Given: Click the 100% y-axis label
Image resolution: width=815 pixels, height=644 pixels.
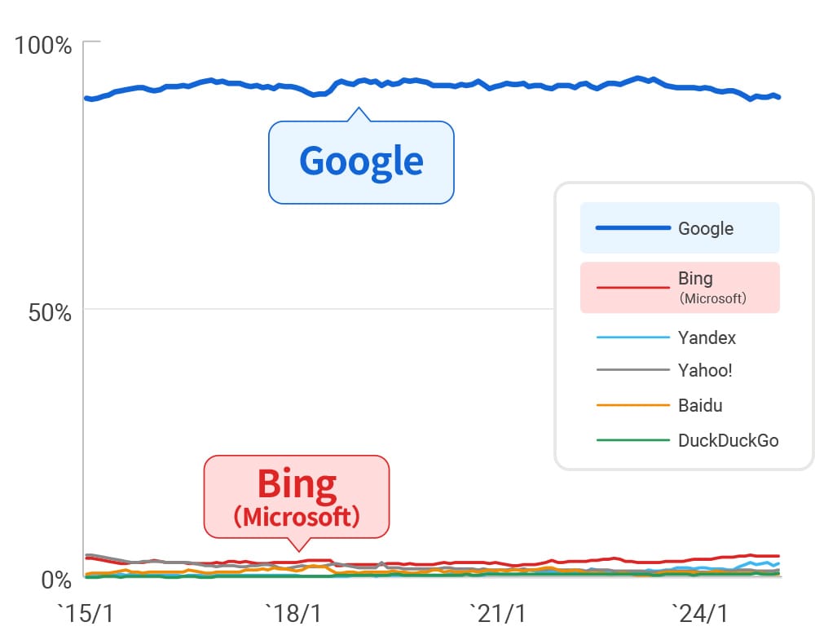Looking at the screenshot, I should [43, 46].
